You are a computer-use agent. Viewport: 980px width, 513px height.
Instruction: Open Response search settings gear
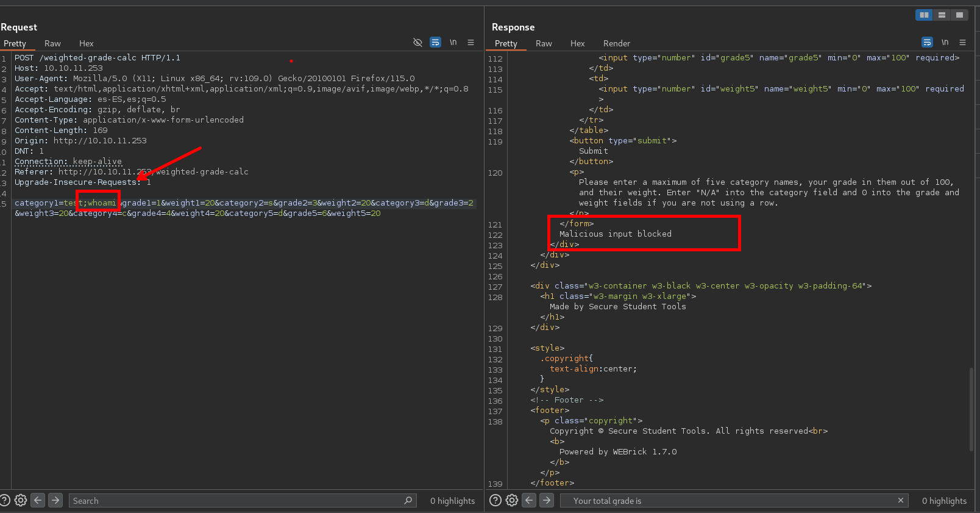pos(512,500)
